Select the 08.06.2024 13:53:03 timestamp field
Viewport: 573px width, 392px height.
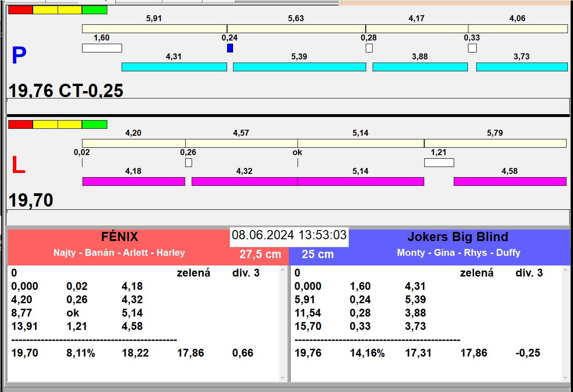[x=289, y=236]
